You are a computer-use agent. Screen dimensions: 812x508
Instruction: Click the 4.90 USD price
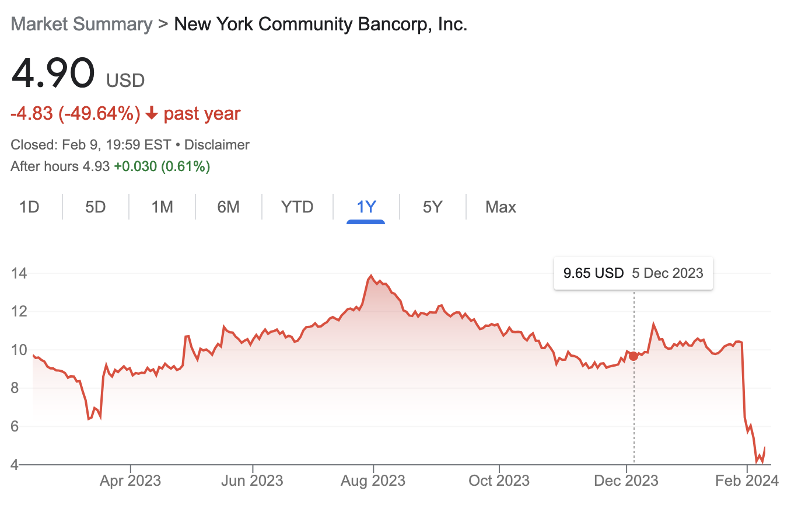coord(78,74)
